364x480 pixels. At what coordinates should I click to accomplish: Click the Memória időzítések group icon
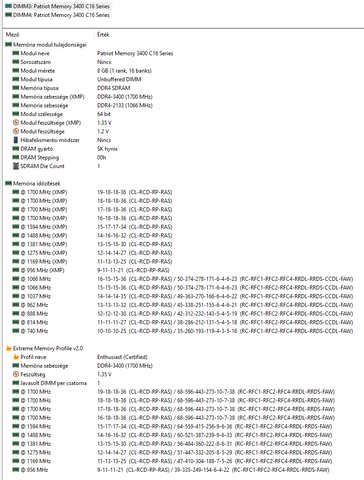click(x=8, y=183)
